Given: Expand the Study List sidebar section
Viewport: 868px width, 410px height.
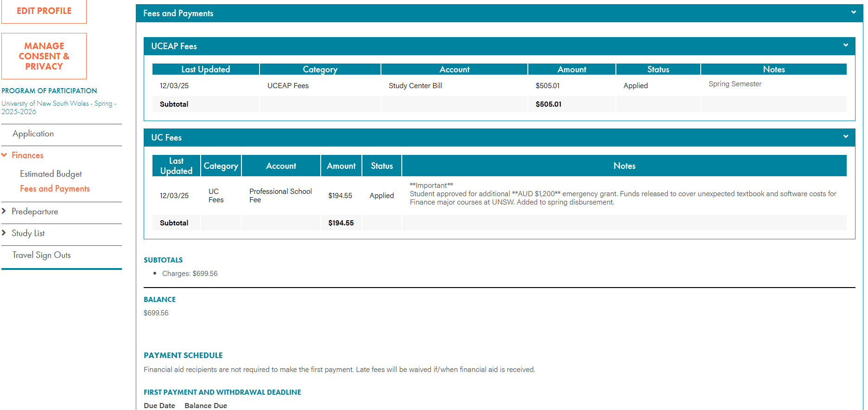Looking at the screenshot, I should (x=4, y=233).
